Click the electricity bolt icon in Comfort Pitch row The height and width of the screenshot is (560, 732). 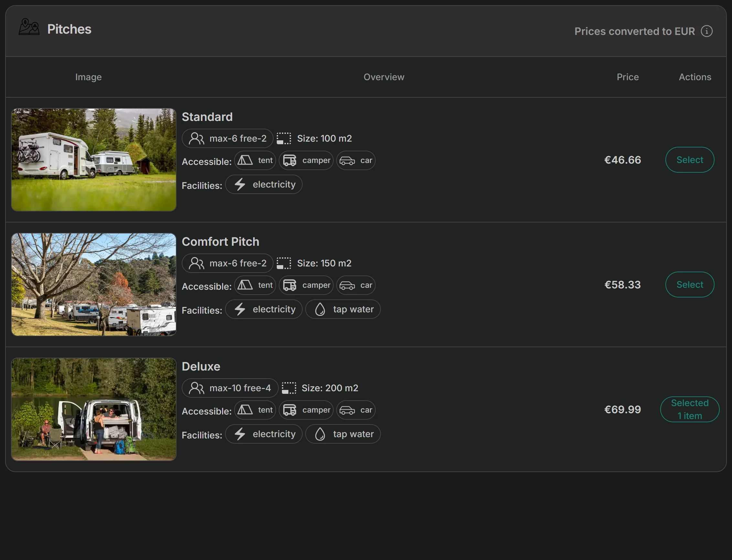240,309
